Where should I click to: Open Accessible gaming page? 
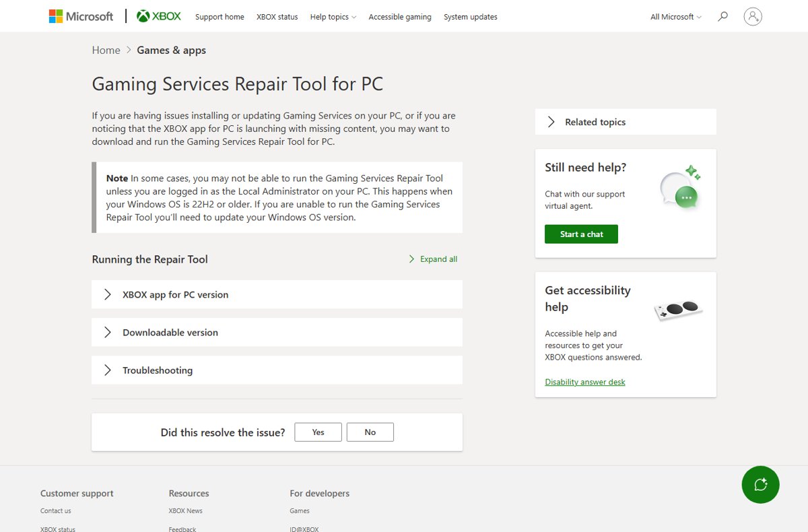pos(400,17)
